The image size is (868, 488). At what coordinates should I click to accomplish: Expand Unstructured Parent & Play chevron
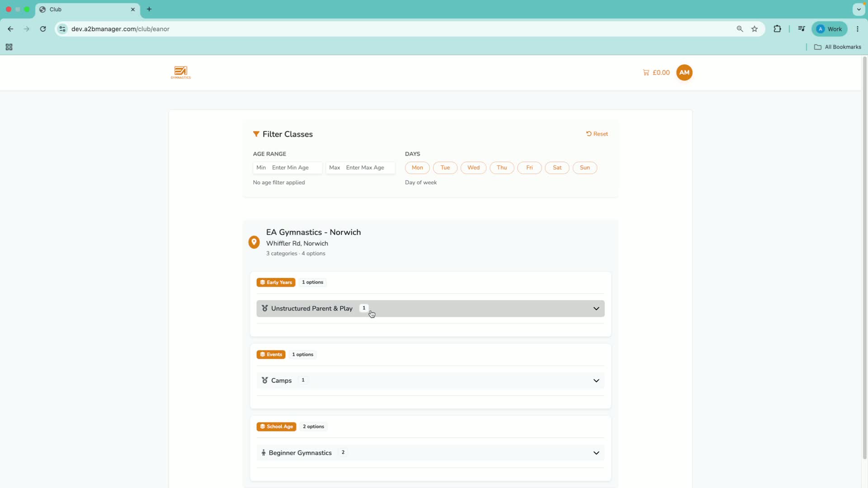pyautogui.click(x=596, y=309)
